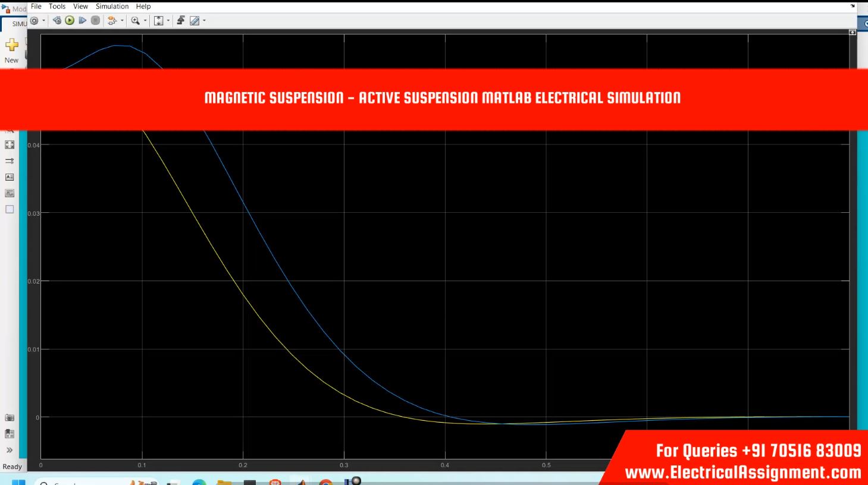
Task: Expand the measurements dropdown arrow
Action: [204, 21]
